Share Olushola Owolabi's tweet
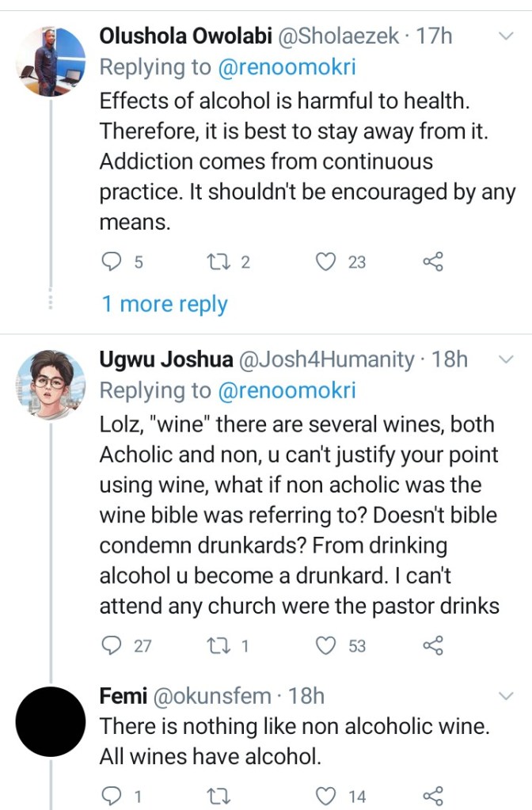Screen dimensions: 532x810 tap(432, 262)
